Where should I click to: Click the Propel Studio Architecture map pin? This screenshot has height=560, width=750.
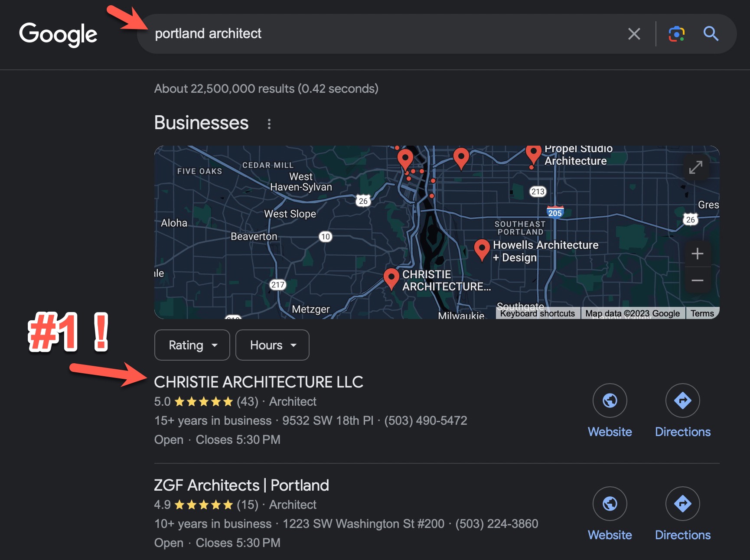tap(533, 155)
